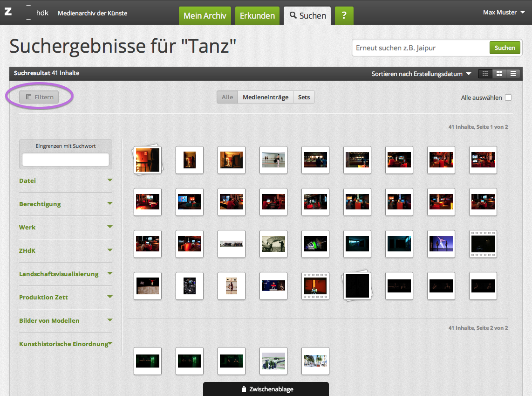Switch to small grid view icon

point(485,74)
